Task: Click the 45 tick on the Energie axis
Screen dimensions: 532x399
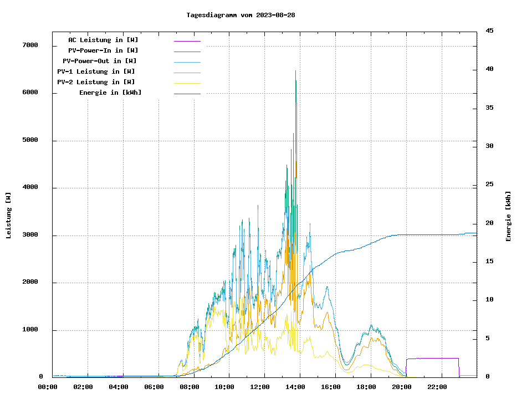Action: click(x=490, y=30)
